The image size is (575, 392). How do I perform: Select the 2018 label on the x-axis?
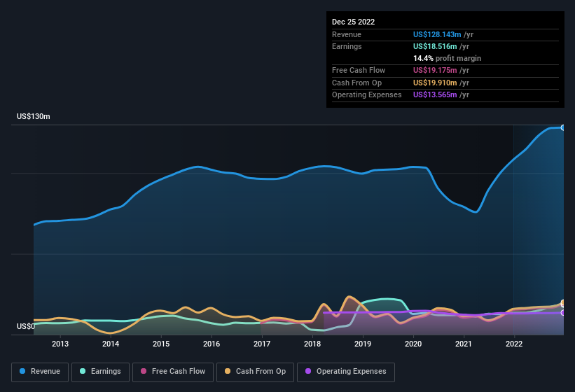point(312,344)
